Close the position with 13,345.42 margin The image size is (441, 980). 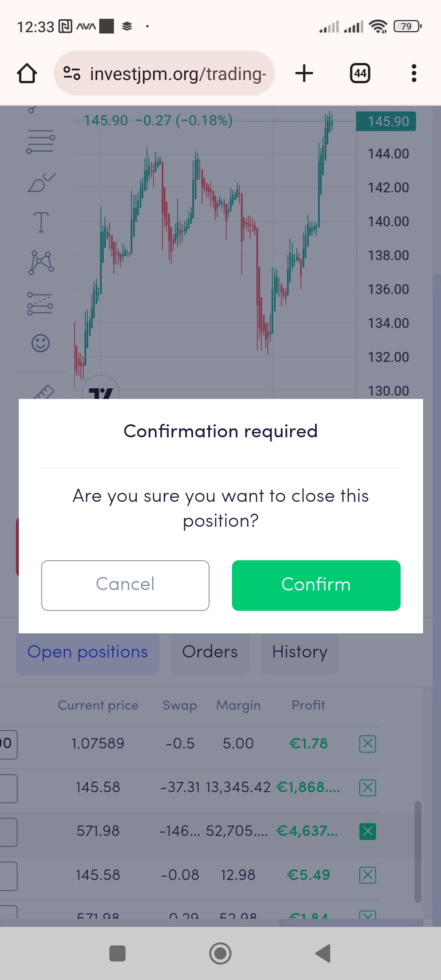point(367,787)
